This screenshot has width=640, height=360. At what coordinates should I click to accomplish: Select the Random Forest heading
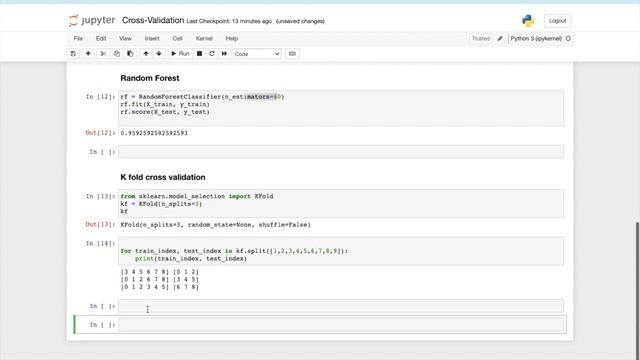coord(150,78)
